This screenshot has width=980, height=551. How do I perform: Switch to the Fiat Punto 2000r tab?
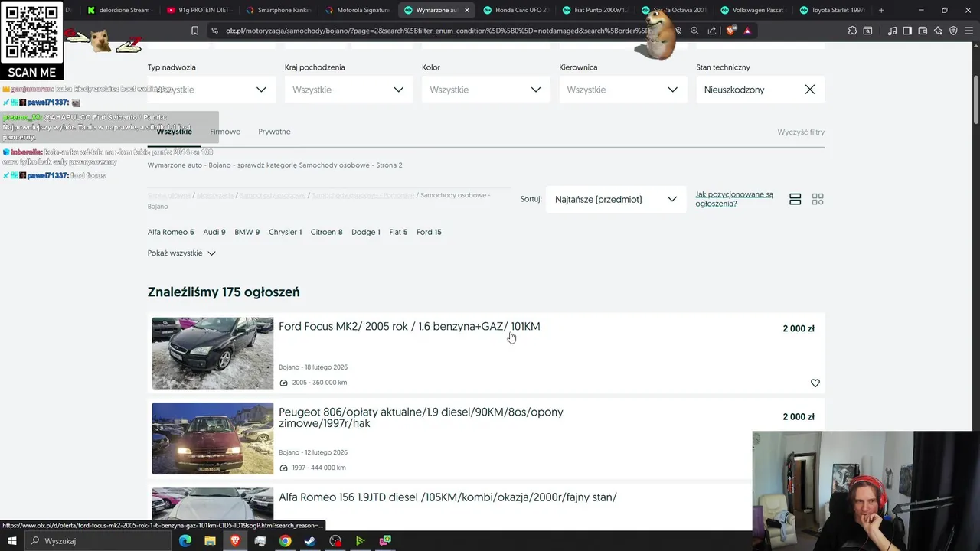(594, 10)
